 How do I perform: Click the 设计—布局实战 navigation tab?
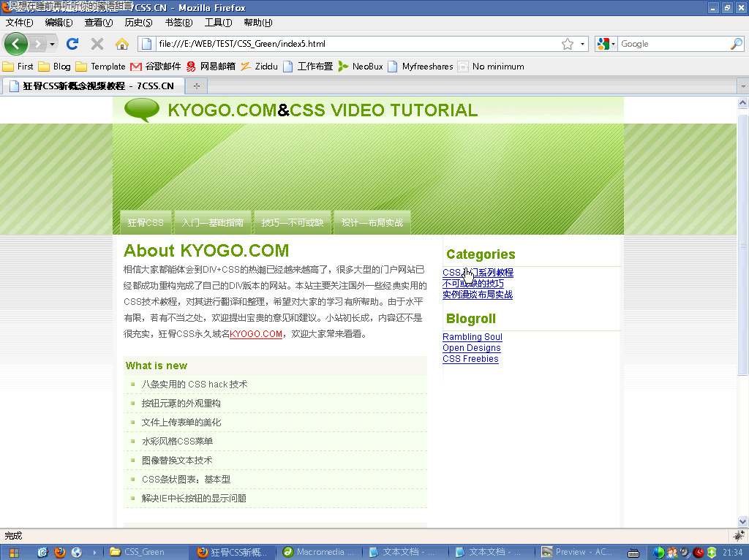372,222
